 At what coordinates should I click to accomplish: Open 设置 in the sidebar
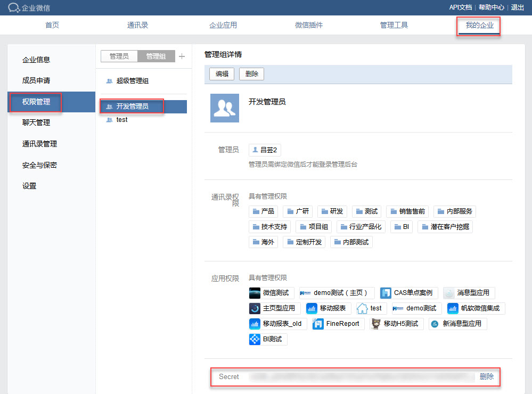pyautogui.click(x=29, y=186)
